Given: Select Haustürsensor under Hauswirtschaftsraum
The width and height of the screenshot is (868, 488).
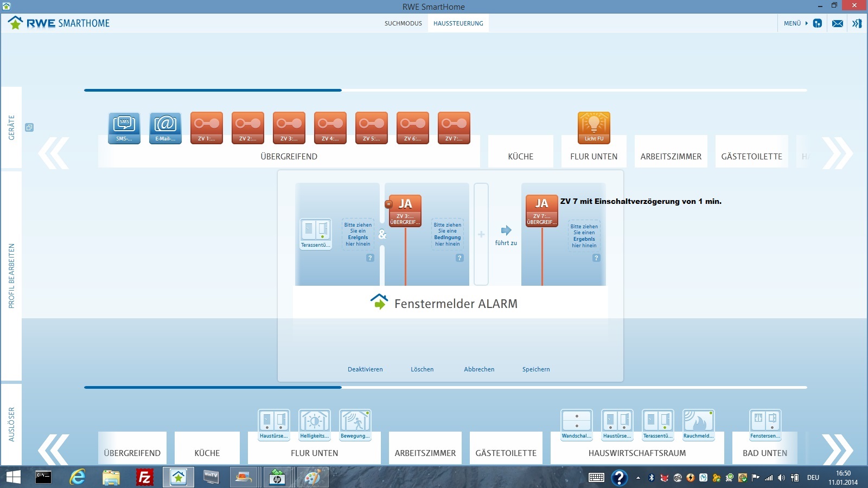Looking at the screenshot, I should tap(617, 425).
